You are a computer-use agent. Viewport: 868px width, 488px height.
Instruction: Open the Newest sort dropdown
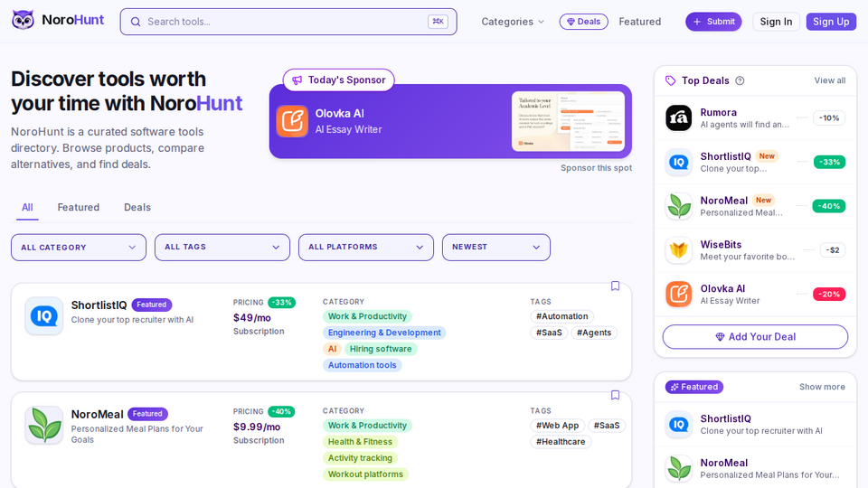(496, 248)
